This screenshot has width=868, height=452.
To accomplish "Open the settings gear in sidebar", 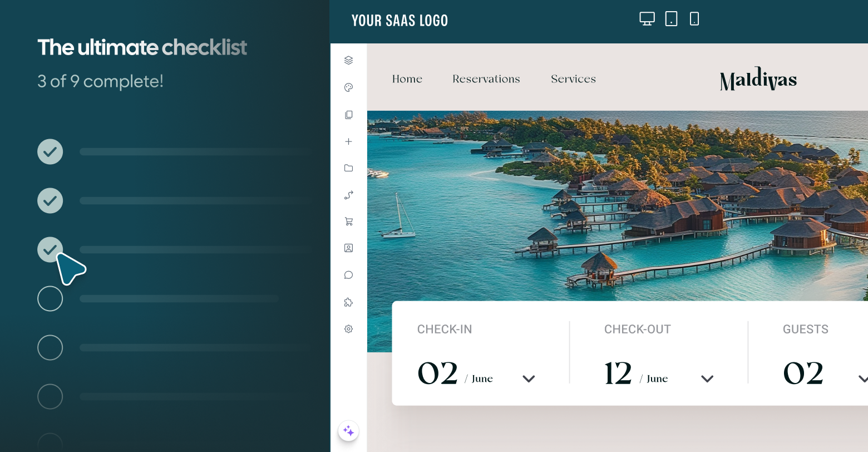I will pyautogui.click(x=348, y=329).
